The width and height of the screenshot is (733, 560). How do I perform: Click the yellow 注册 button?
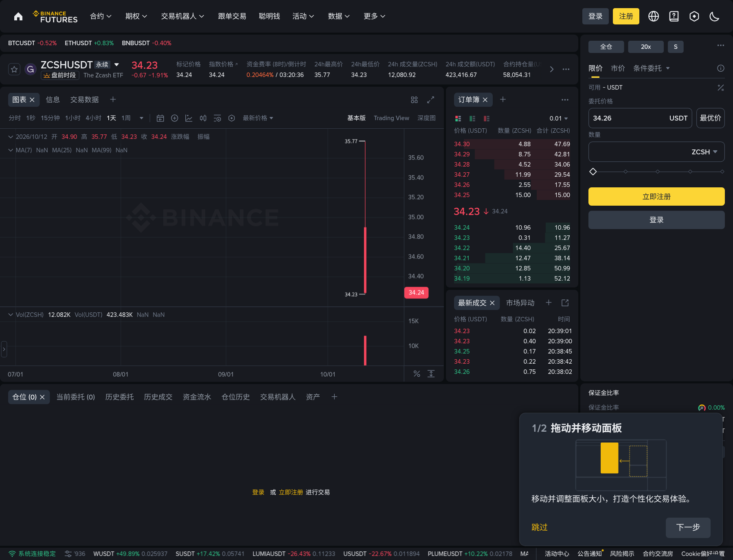(x=626, y=16)
